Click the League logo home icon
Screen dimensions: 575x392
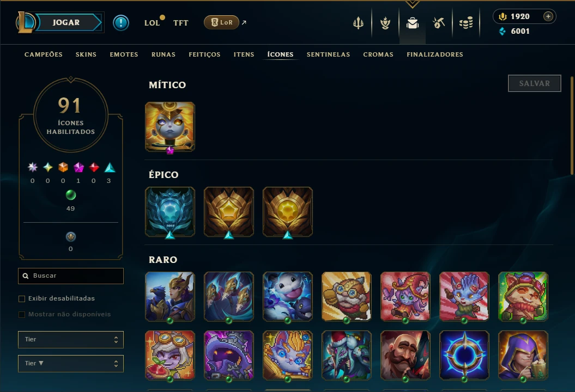tap(25, 22)
